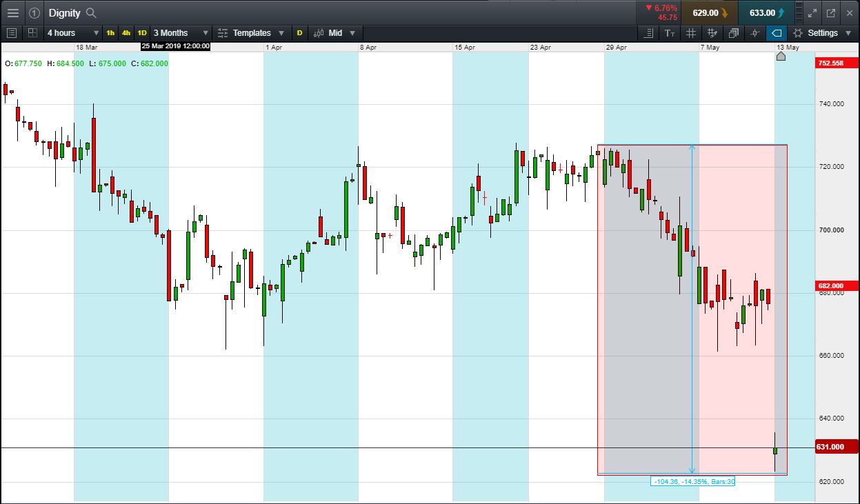
Task: Click the L: 675.000 low value
Action: 108,63
